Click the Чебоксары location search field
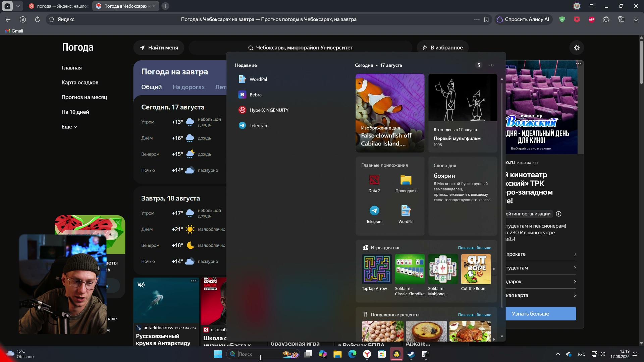 (x=300, y=48)
